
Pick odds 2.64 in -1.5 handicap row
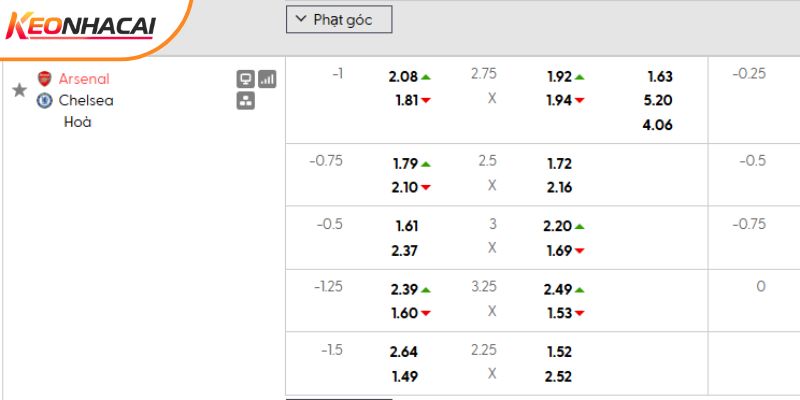tap(404, 352)
